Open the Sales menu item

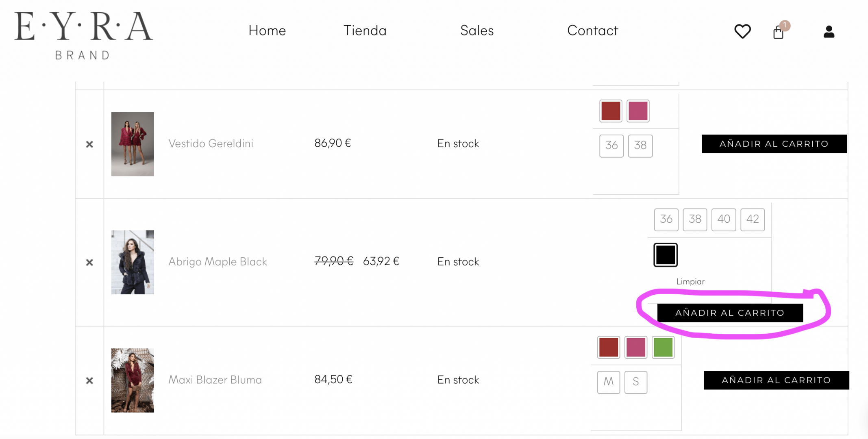(x=477, y=30)
